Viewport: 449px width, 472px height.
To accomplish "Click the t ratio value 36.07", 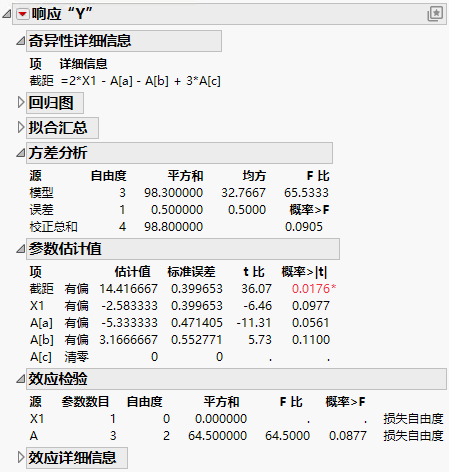I will (256, 289).
